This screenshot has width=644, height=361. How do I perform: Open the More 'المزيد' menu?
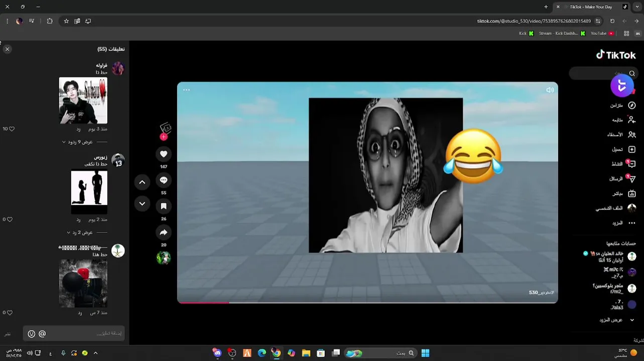[x=623, y=223]
